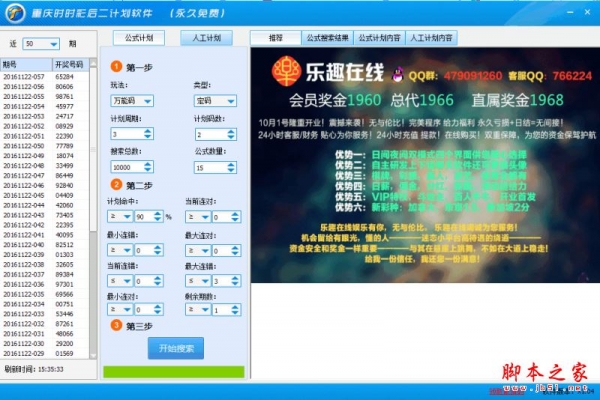Click the 计划周期 stepper arrows
Screen dimensions: 600x400
coord(148,134)
